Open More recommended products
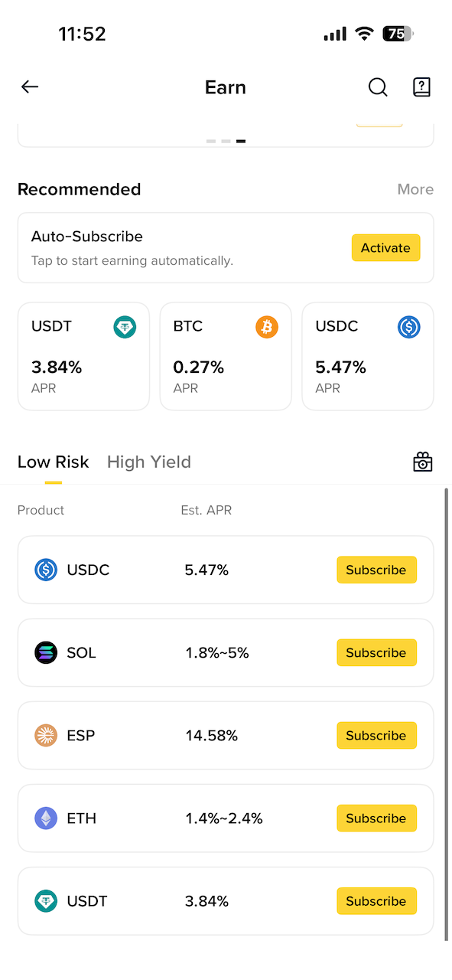 click(x=415, y=189)
